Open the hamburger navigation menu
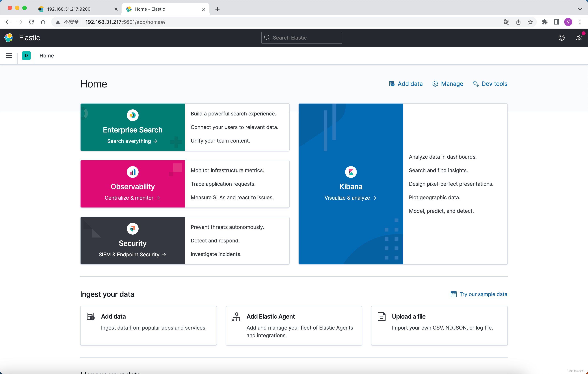This screenshot has height=374, width=588. tap(9, 56)
